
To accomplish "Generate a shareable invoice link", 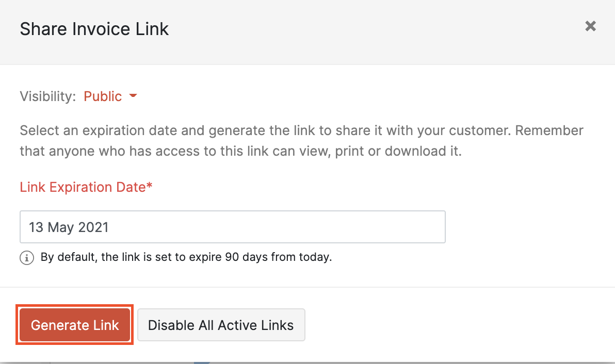I will 74,325.
